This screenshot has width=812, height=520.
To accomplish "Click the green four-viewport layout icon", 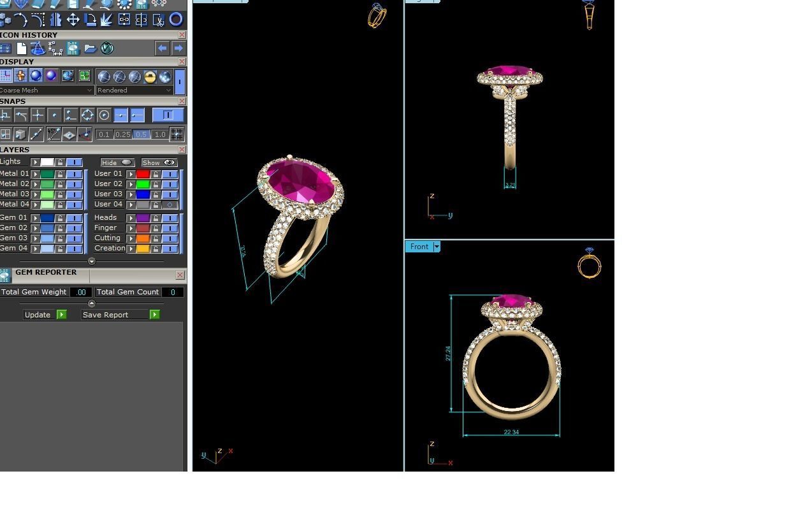I will tap(84, 76).
